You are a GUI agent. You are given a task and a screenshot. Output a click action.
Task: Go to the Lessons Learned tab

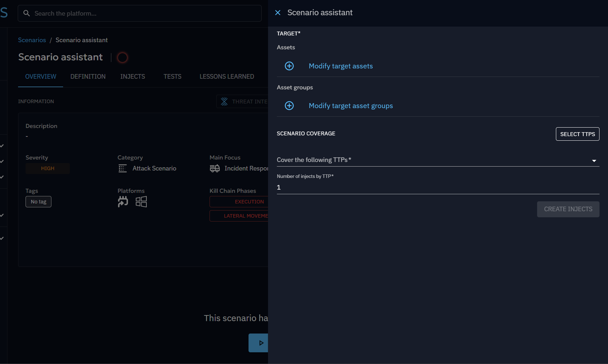(227, 77)
